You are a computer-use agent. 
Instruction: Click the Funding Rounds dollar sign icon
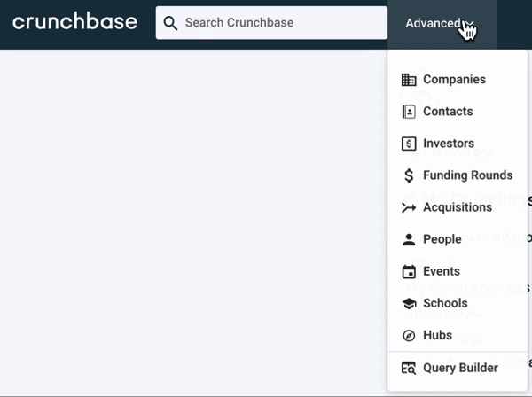(x=409, y=175)
